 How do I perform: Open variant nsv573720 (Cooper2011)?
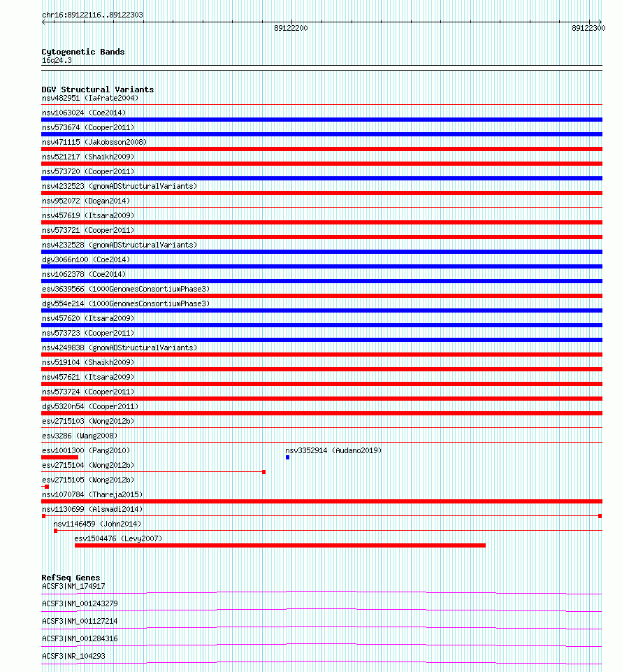(x=88, y=171)
